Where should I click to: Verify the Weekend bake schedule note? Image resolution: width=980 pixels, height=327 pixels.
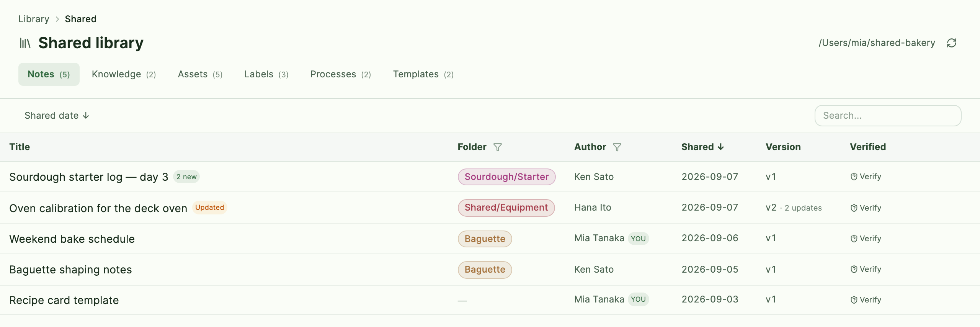coord(866,239)
